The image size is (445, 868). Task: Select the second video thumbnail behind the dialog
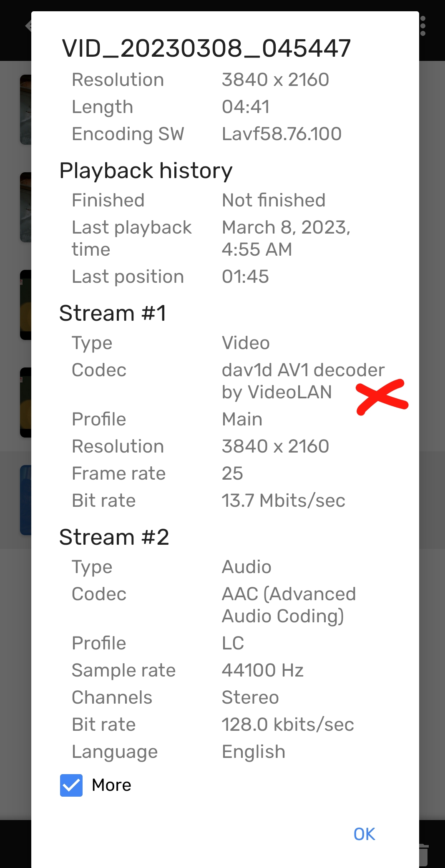(x=26, y=206)
